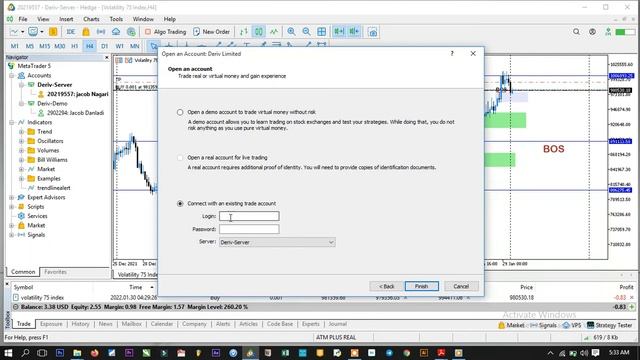Click the Back button
640x360 pixels.
386,286
